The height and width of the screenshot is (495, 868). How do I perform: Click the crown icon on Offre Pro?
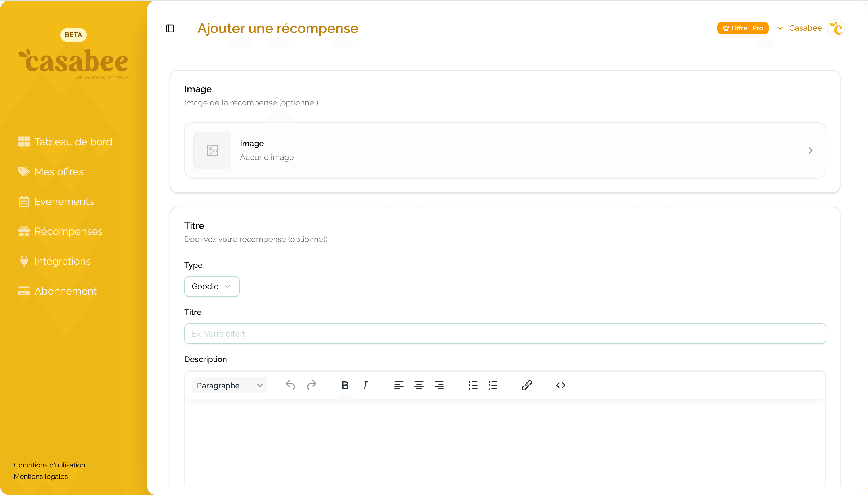(726, 28)
